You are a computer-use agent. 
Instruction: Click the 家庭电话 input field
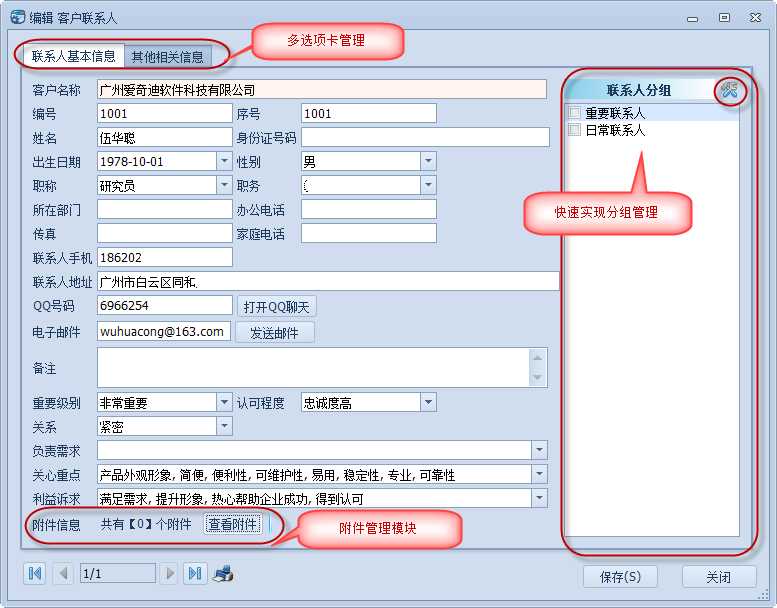[x=369, y=233]
